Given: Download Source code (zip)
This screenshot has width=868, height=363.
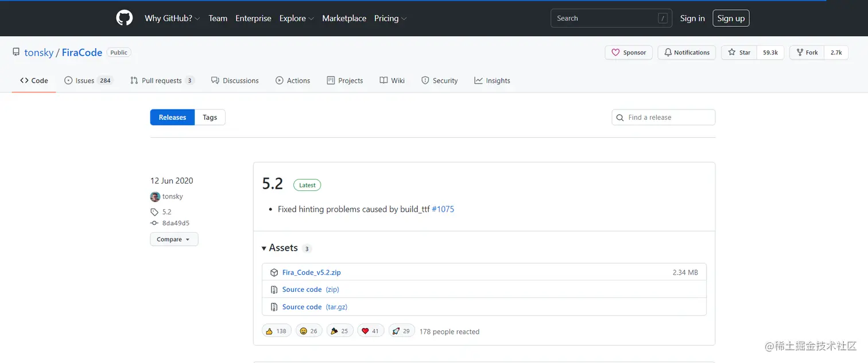Looking at the screenshot, I should point(311,290).
